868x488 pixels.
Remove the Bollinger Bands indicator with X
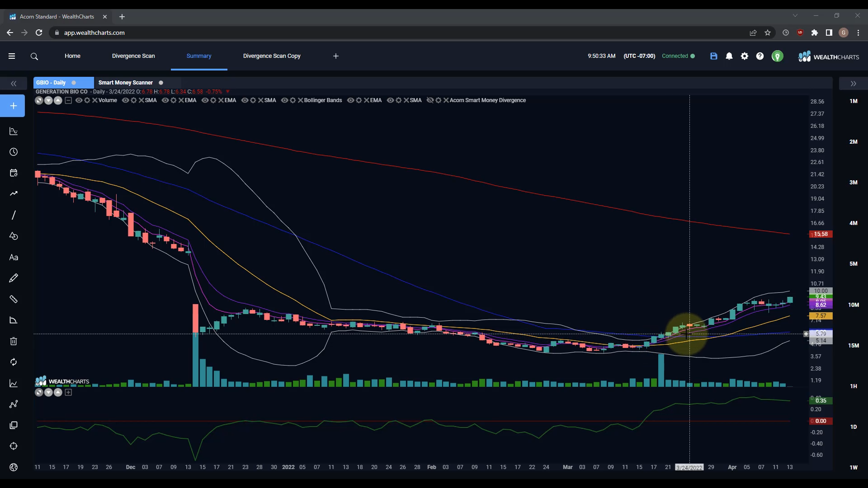(x=300, y=100)
